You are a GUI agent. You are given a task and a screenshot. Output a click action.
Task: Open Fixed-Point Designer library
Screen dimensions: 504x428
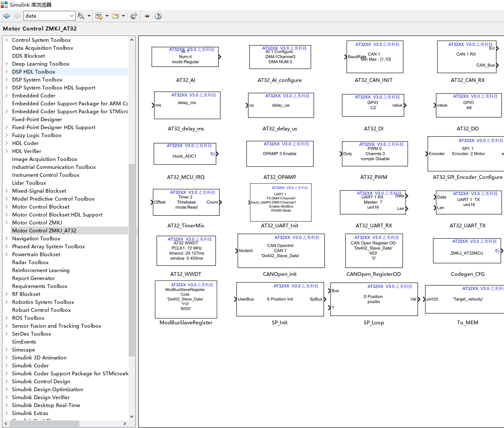click(x=37, y=120)
